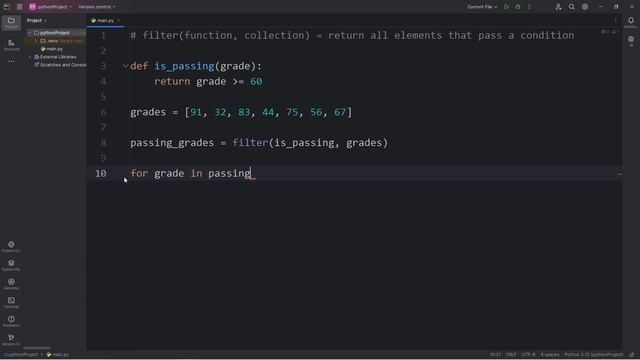Click the pythonProject badge icon in title bar
640x360 pixels.
[x=33, y=7]
